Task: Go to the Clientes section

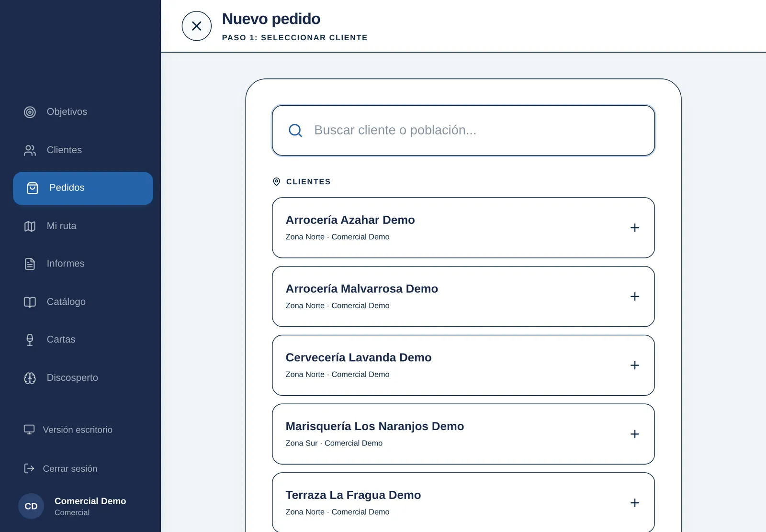Action: tap(83, 150)
